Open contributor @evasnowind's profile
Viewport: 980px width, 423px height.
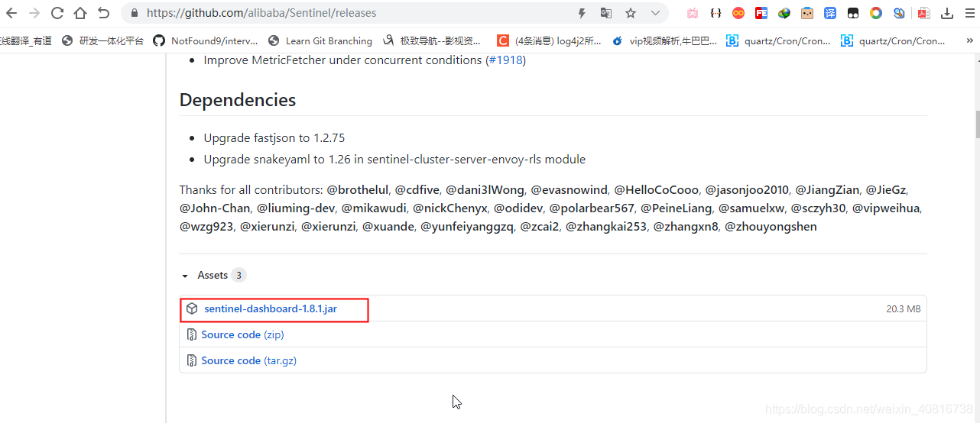tap(570, 189)
